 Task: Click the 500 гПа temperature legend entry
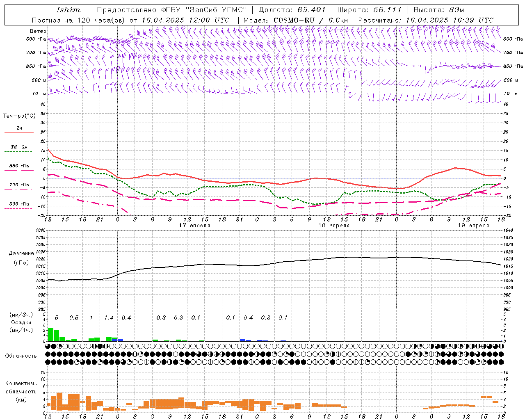coord(19,204)
